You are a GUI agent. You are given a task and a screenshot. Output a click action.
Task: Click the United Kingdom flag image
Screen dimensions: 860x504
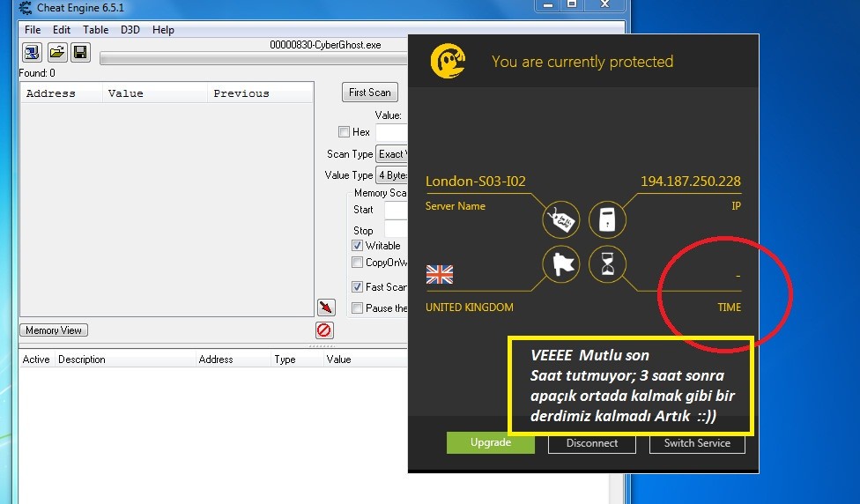pyautogui.click(x=440, y=274)
